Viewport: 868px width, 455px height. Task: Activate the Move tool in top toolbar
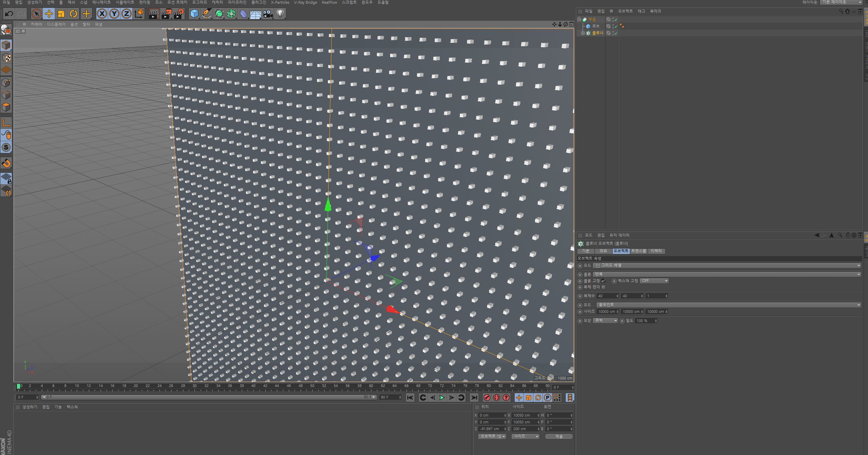click(49, 14)
